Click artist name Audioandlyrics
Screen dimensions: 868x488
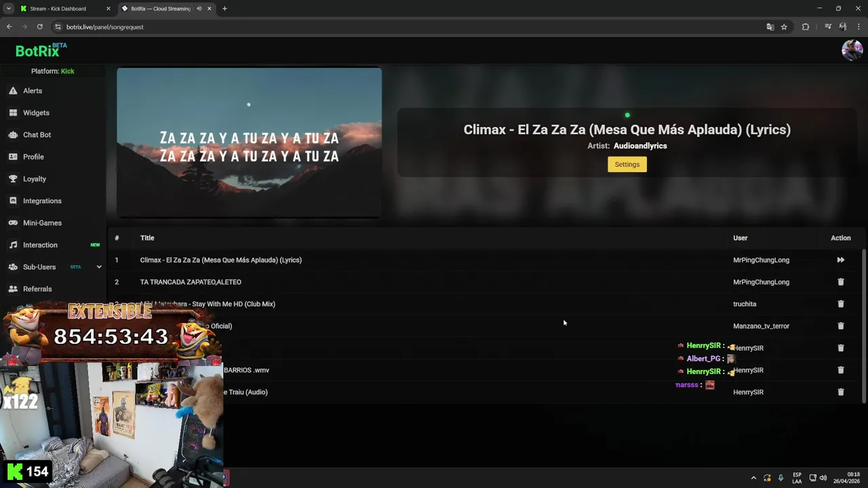coord(640,146)
